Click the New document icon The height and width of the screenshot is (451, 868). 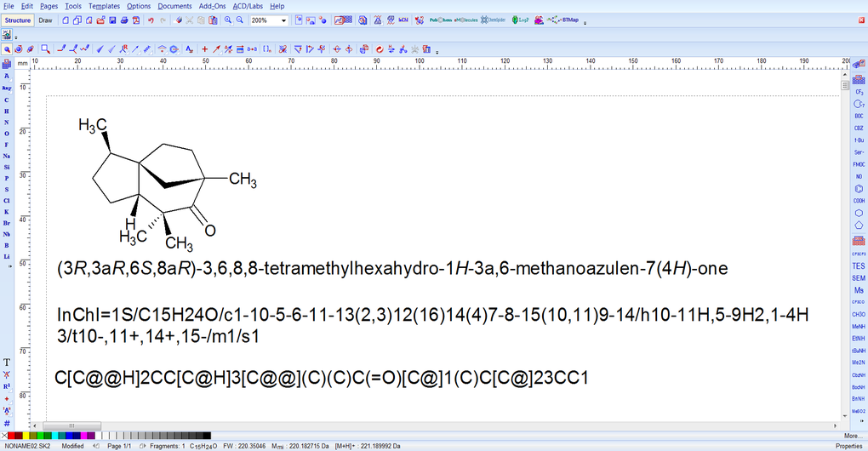click(66, 20)
